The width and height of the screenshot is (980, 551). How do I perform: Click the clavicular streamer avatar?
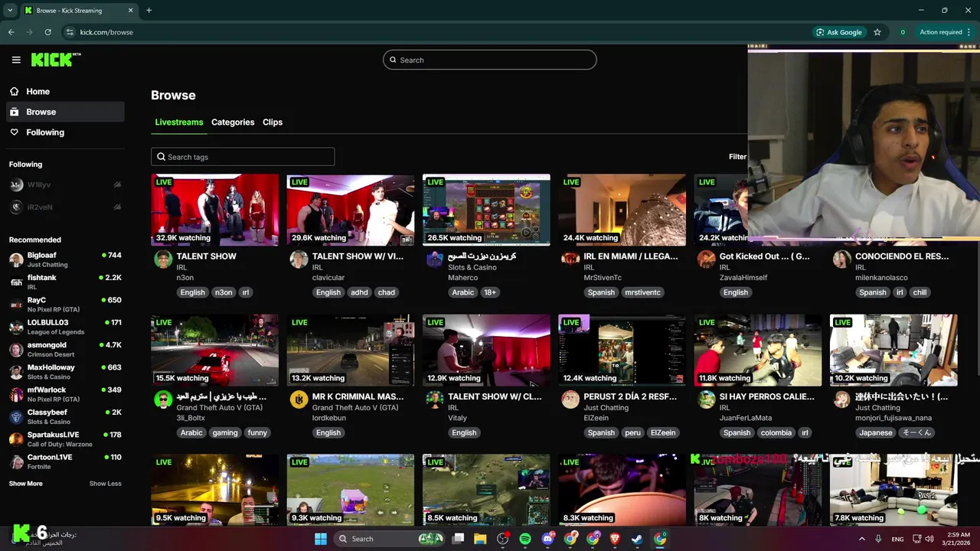click(299, 259)
